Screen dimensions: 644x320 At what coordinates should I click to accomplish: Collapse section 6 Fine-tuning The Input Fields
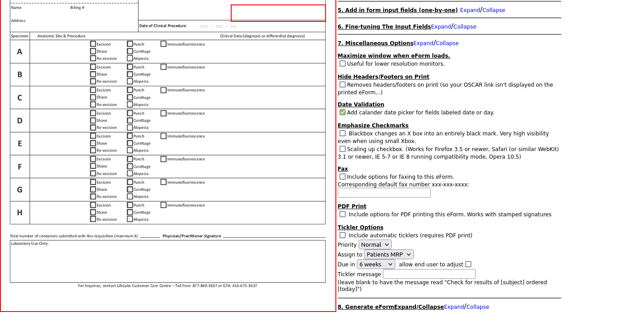[x=465, y=27]
